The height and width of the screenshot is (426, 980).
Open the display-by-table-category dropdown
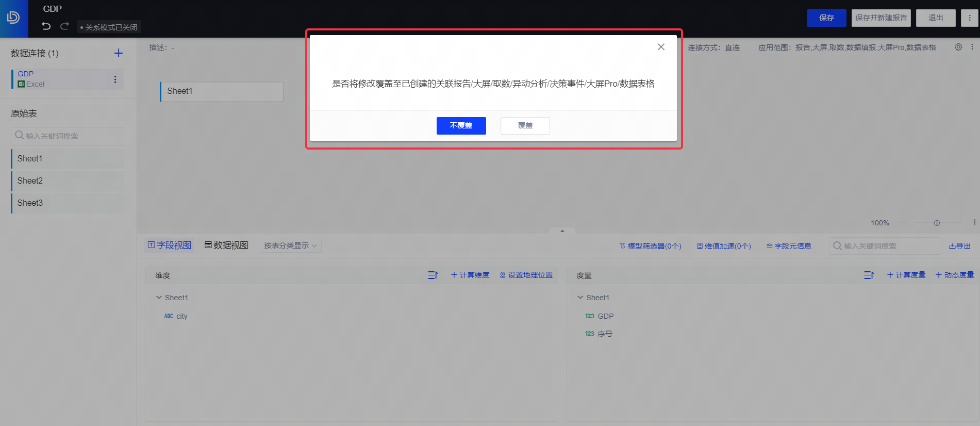pos(291,245)
